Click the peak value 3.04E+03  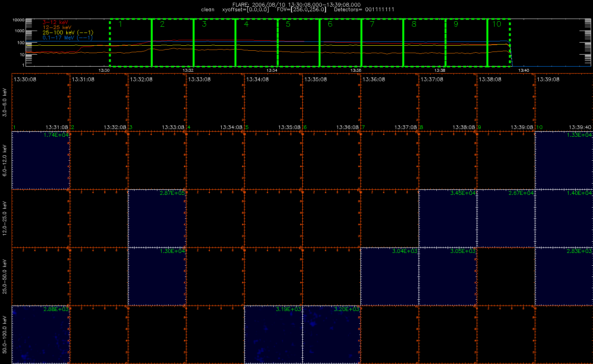click(x=405, y=251)
